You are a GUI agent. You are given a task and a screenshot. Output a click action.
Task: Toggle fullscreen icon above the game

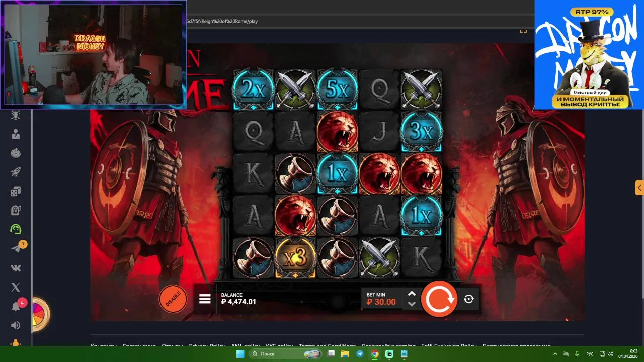point(523,31)
